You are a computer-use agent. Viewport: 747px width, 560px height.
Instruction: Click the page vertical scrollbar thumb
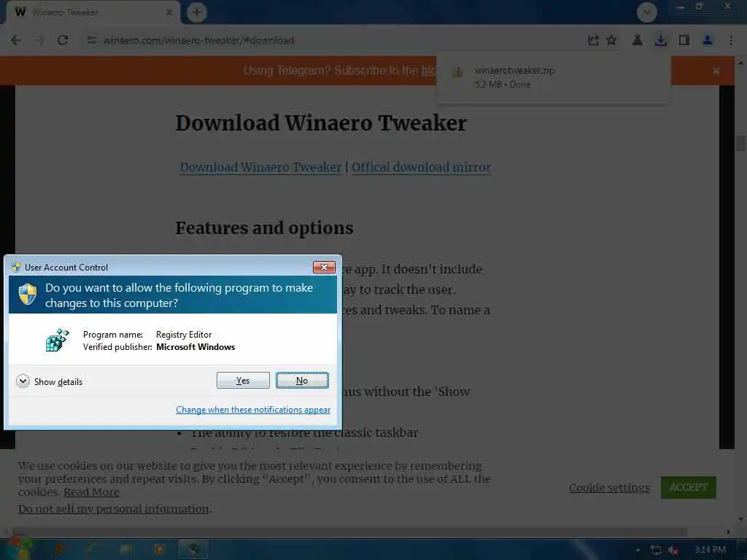pos(740,143)
